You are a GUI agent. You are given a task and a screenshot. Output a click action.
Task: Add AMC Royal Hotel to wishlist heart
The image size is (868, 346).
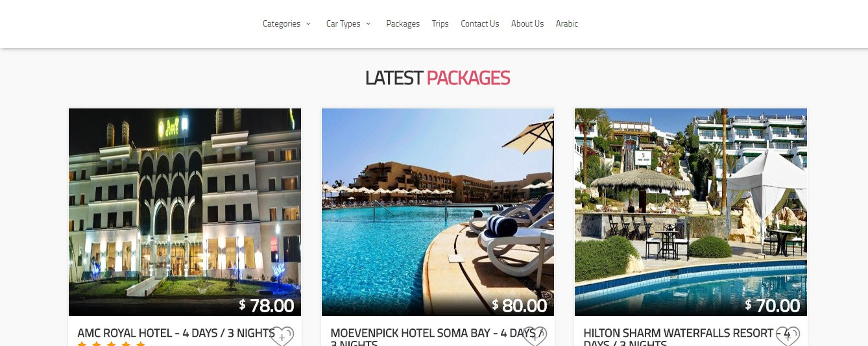click(x=282, y=336)
